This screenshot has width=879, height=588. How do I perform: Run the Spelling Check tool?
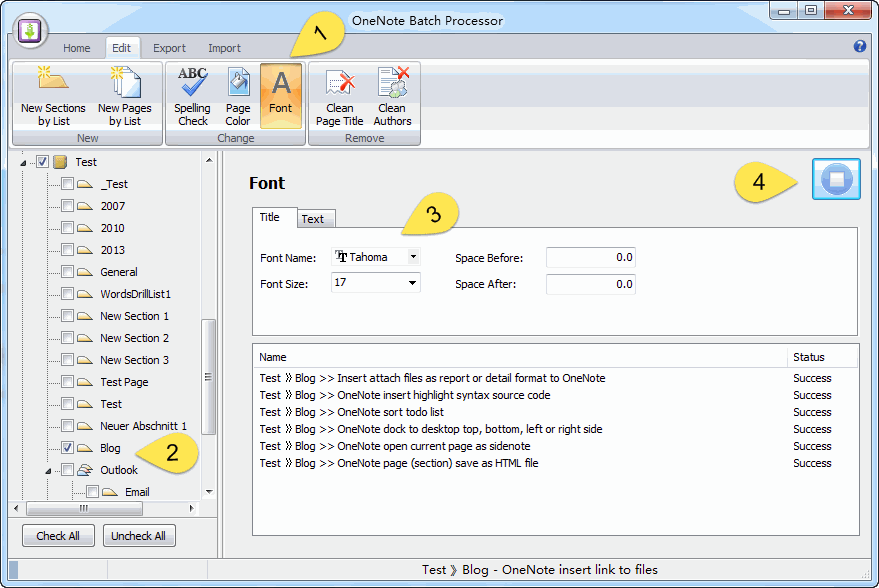point(192,96)
